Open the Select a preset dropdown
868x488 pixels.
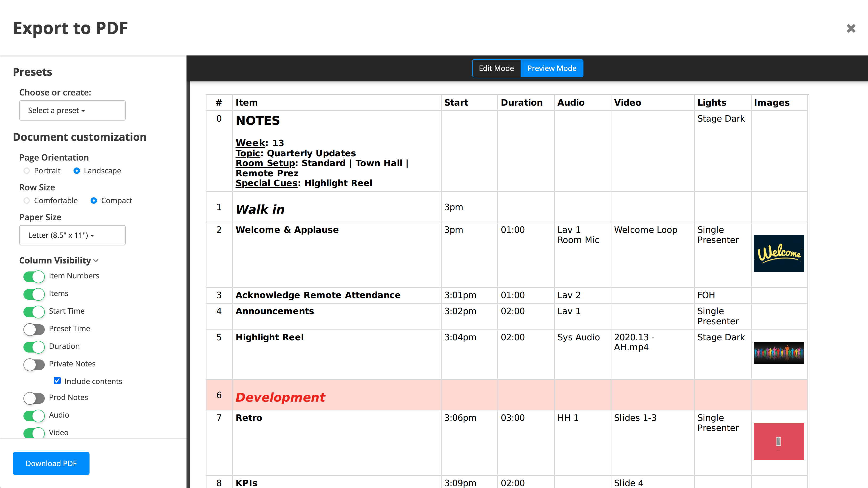pos(72,110)
